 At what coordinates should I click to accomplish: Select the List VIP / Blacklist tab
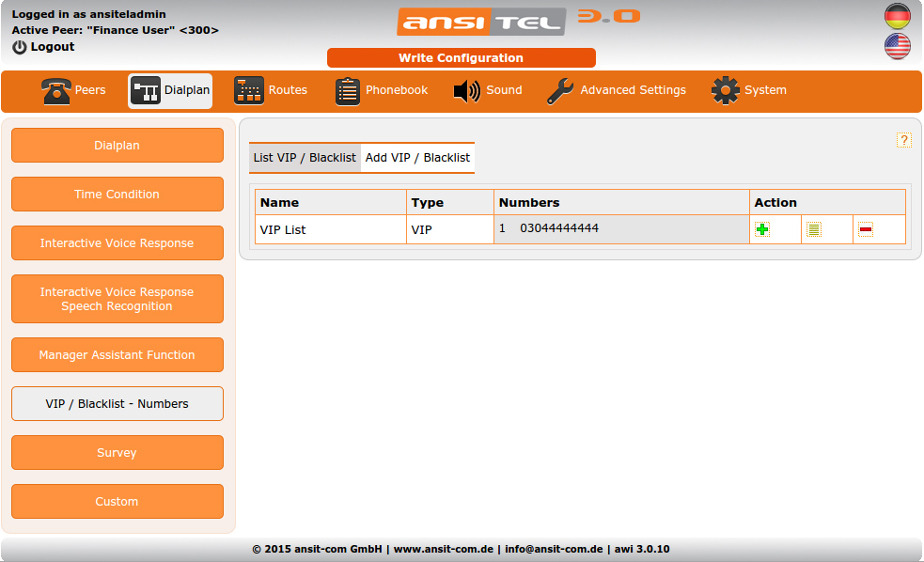click(x=305, y=158)
